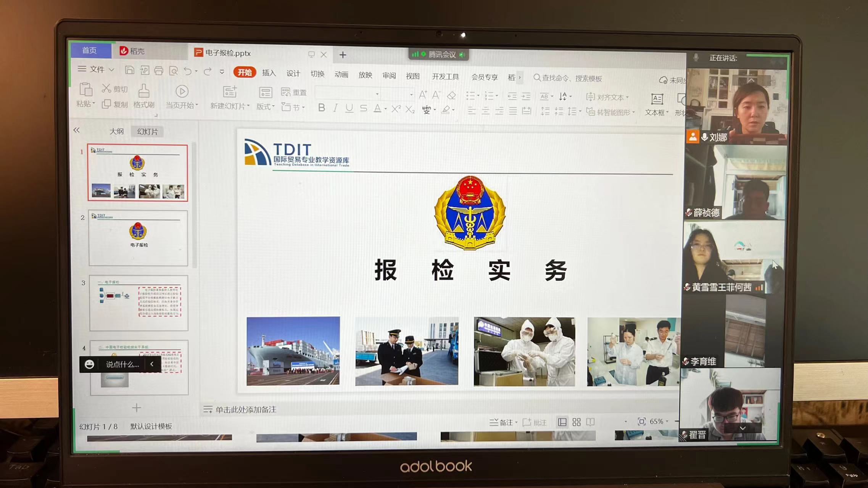Start slideshow from current slide icon
Image resolution: width=868 pixels, height=488 pixels.
coord(182,92)
